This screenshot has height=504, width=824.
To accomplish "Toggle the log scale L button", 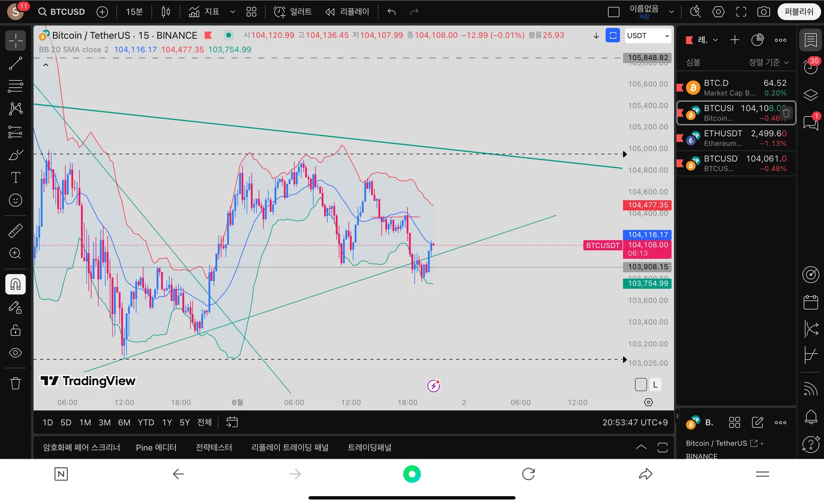I will (655, 385).
